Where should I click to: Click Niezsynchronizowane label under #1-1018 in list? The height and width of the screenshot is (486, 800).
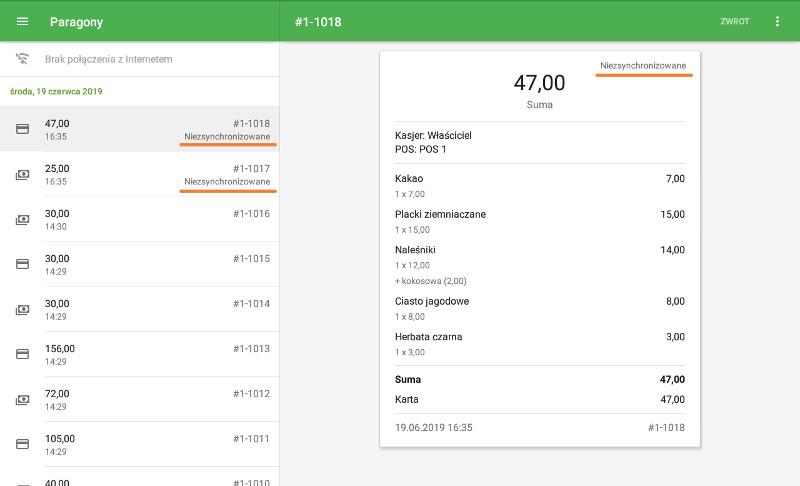click(227, 137)
